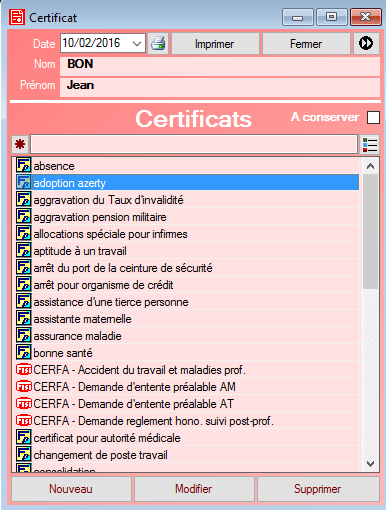Open the date picker dropdown arrow
The width and height of the screenshot is (386, 510).
click(137, 43)
